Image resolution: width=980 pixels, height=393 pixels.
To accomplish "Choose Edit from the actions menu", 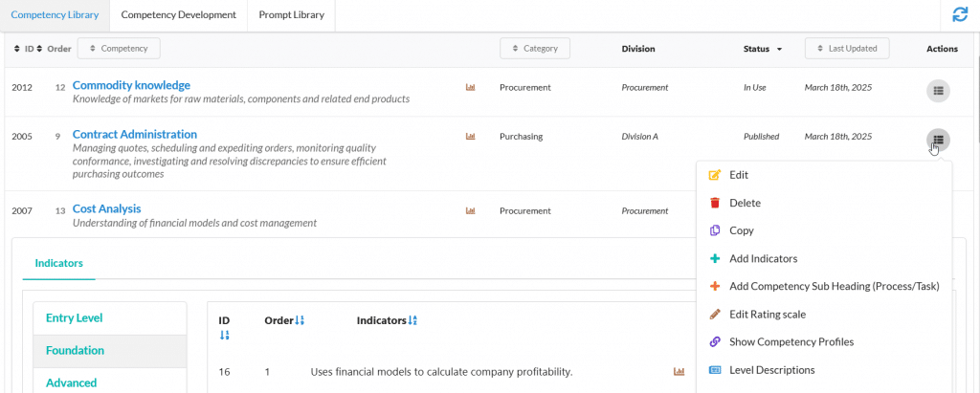I will click(824, 175).
